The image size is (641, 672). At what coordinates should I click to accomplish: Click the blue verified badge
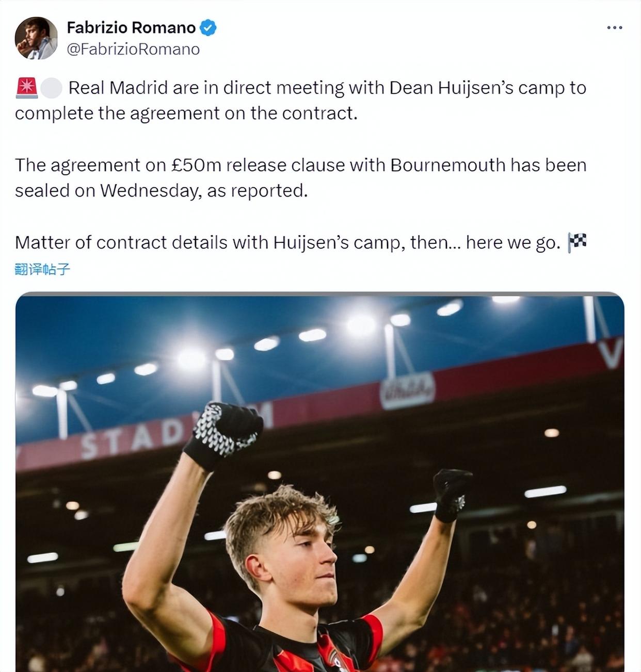click(x=207, y=27)
